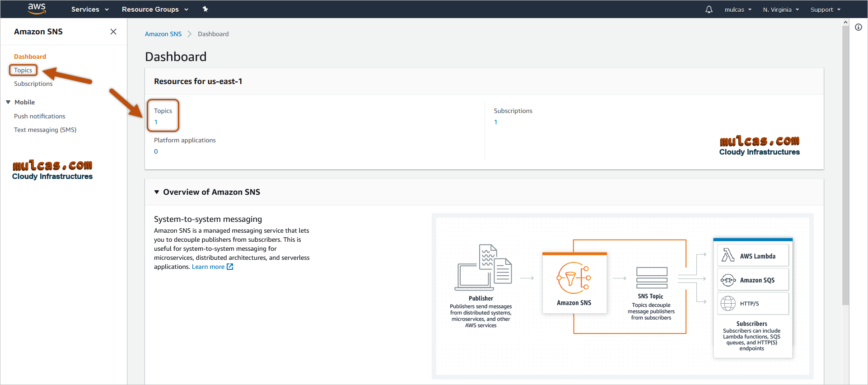The height and width of the screenshot is (385, 868).
Task: Open the N. Virginia region selector
Action: [x=780, y=9]
